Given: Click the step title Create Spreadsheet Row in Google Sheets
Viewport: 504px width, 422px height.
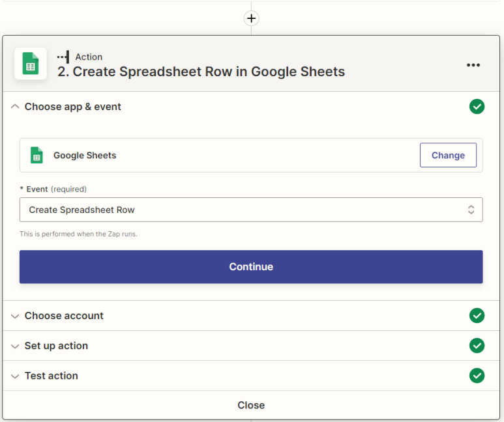Looking at the screenshot, I should click(x=201, y=72).
